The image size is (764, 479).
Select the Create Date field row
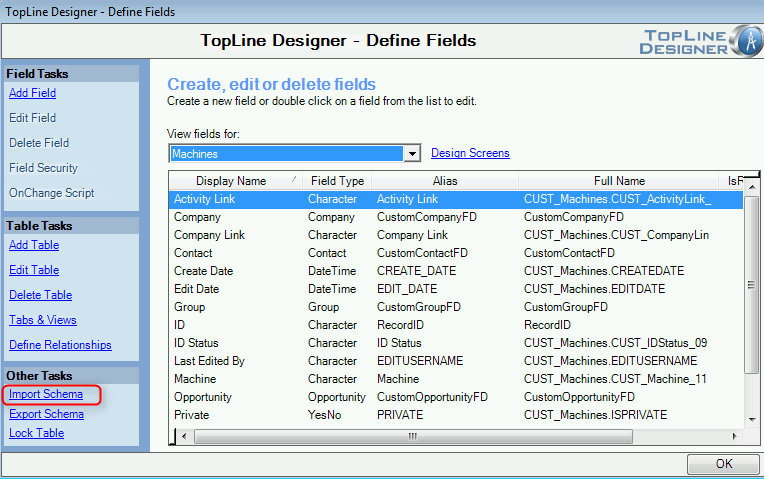(x=456, y=271)
